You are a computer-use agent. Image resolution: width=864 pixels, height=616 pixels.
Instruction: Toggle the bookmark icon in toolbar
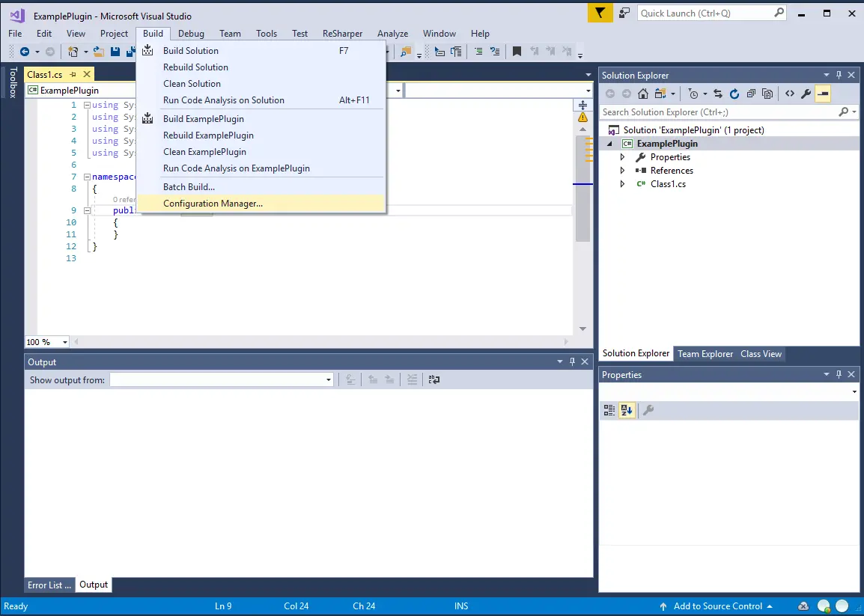coord(517,52)
